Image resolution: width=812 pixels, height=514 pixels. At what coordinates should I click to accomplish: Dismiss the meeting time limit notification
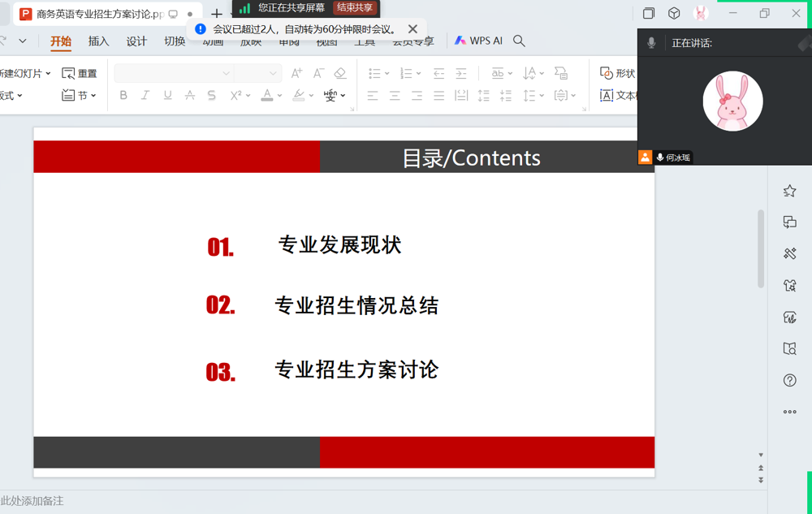coord(412,28)
